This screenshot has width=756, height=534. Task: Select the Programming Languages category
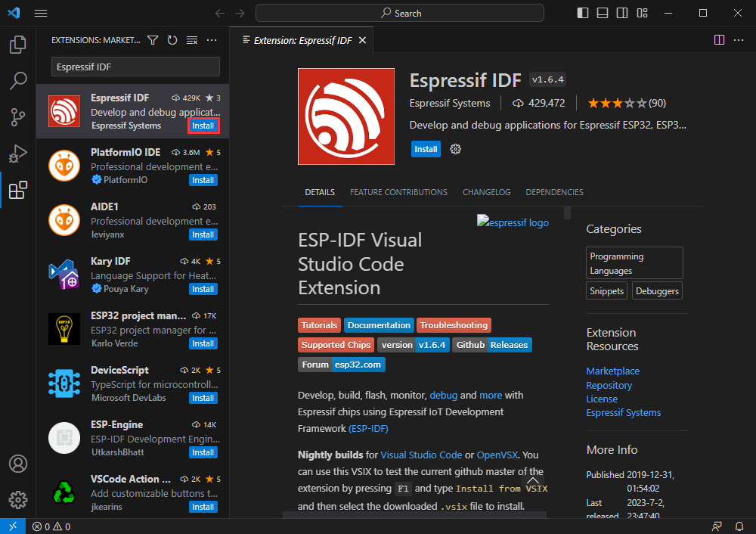[634, 263]
